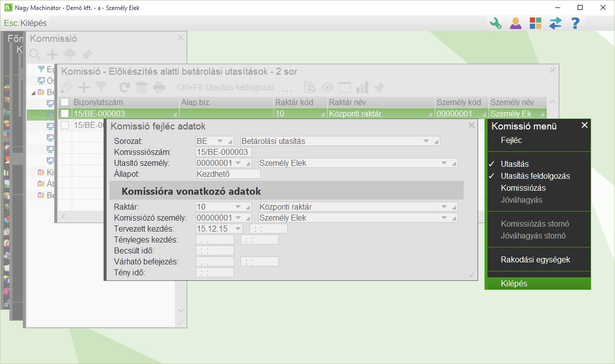Tick the checkbox of the second table row
615x364 pixels.
pyautogui.click(x=65, y=125)
